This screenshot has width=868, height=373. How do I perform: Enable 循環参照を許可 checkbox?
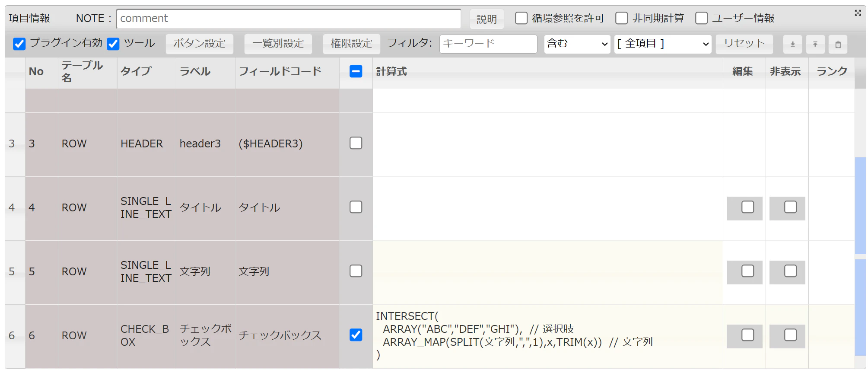click(521, 18)
